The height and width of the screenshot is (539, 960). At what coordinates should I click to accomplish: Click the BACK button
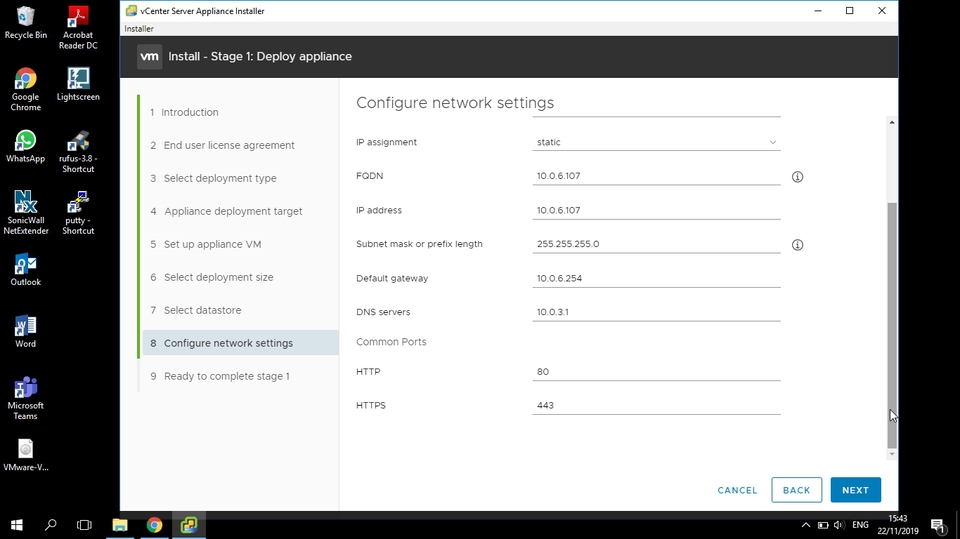click(x=796, y=490)
